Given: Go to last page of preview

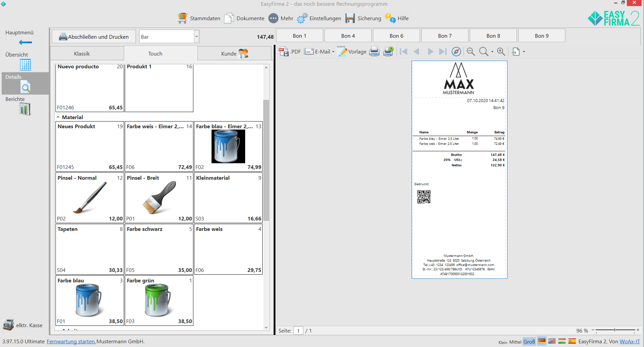Looking at the screenshot, I should tap(443, 51).
